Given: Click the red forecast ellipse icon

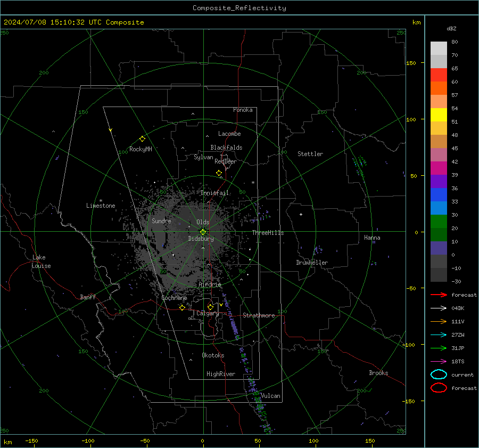Looking at the screenshot, I should (x=439, y=388).
